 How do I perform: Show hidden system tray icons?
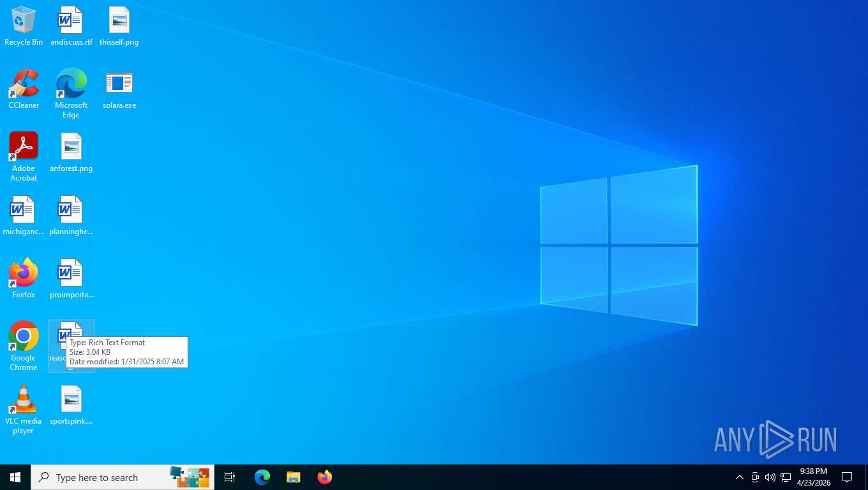[740, 477]
